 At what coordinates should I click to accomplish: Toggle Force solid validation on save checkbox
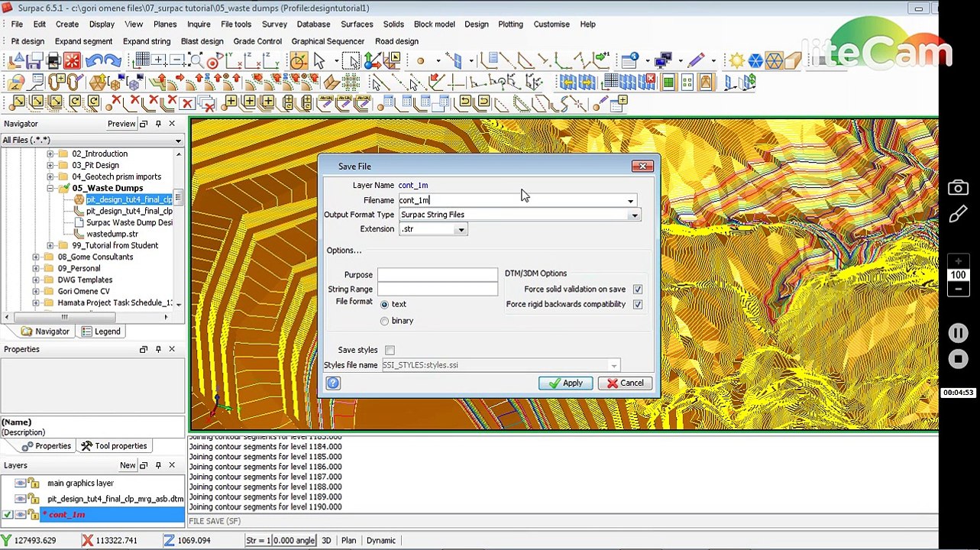click(x=638, y=290)
